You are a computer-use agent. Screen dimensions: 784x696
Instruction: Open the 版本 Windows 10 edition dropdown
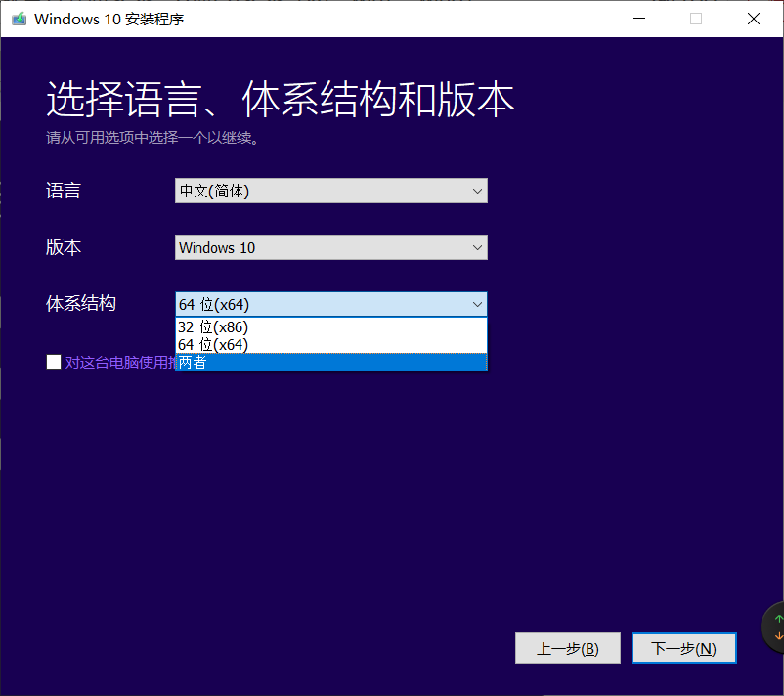coord(331,247)
